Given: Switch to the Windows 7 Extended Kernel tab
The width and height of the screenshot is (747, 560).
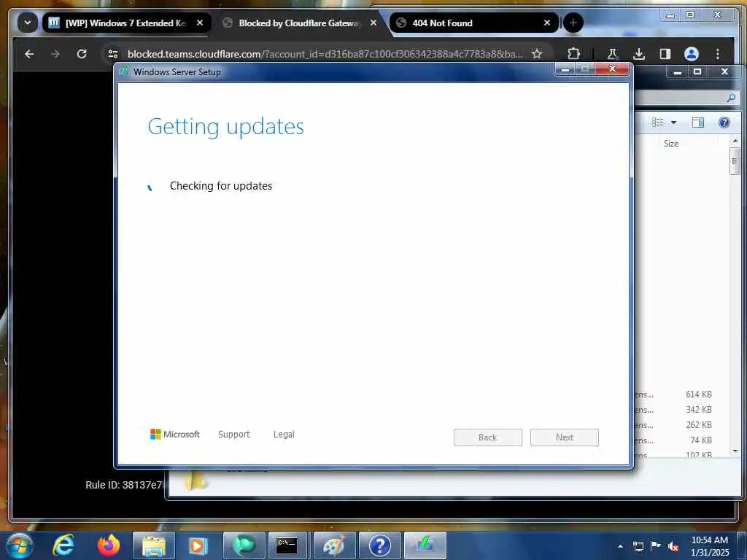Looking at the screenshot, I should 127,23.
